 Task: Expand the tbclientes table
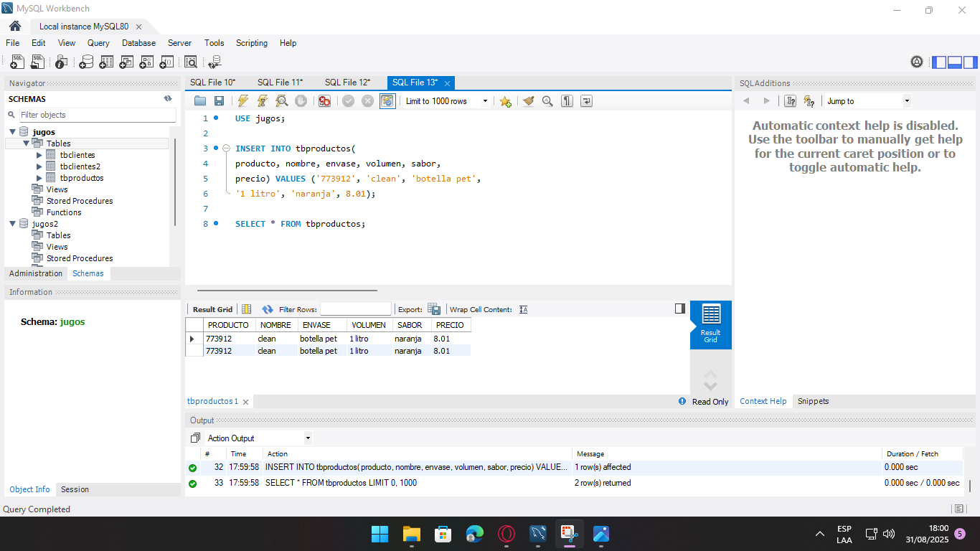click(x=39, y=155)
